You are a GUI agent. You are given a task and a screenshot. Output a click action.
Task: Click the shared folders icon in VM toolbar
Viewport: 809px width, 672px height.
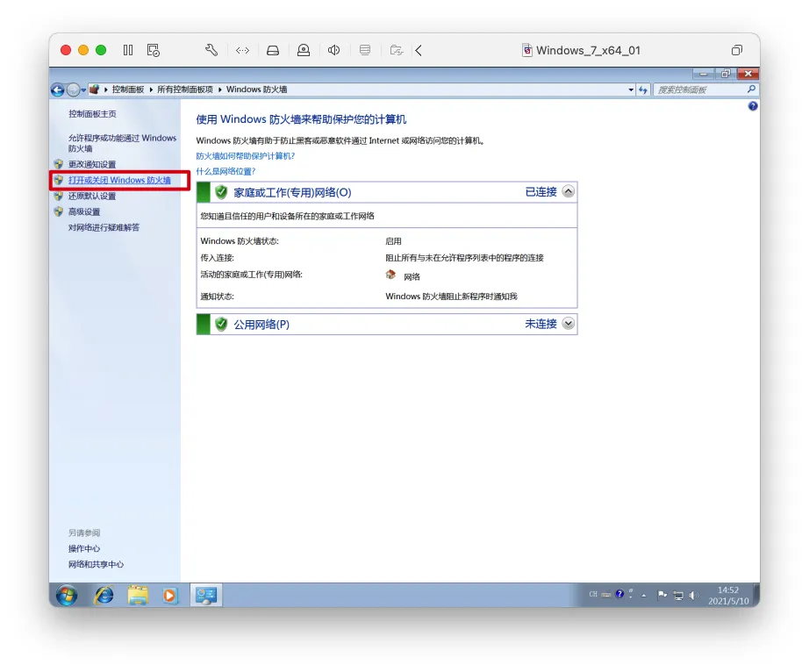(397, 50)
